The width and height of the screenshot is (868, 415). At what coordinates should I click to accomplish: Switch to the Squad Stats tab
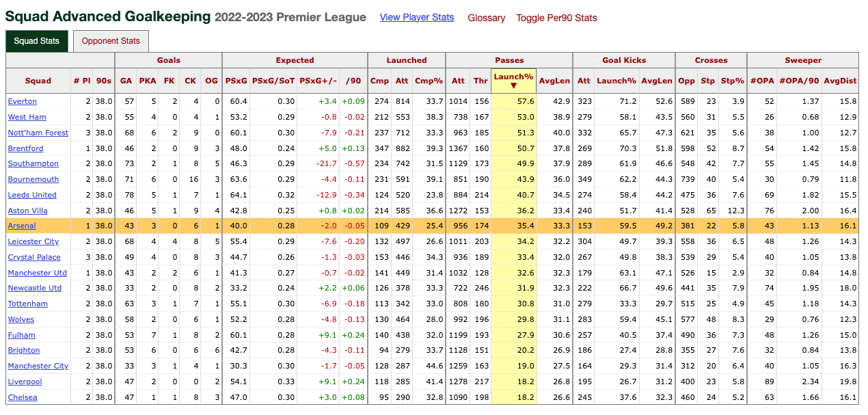tap(37, 41)
